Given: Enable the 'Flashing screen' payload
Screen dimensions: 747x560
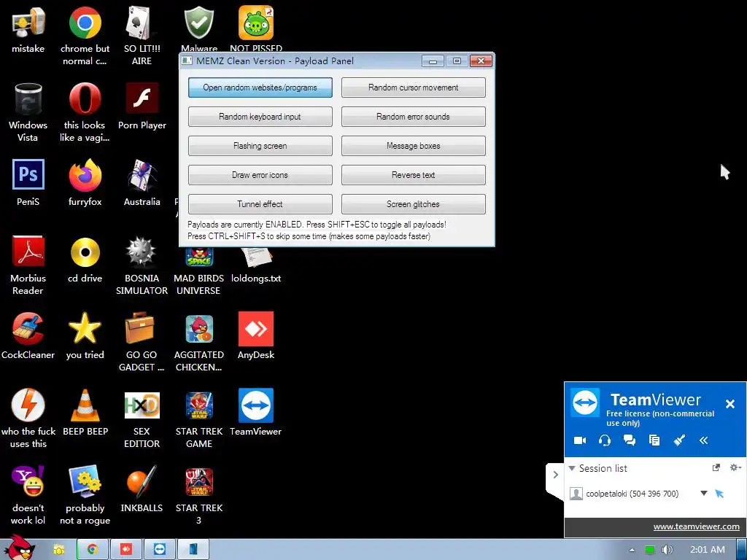Looking at the screenshot, I should tap(260, 146).
